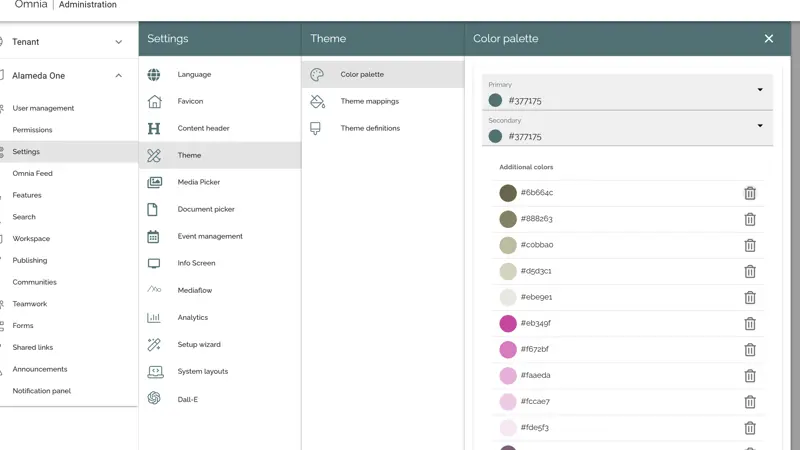
Task: Open the Primary color dropdown
Action: click(x=760, y=90)
